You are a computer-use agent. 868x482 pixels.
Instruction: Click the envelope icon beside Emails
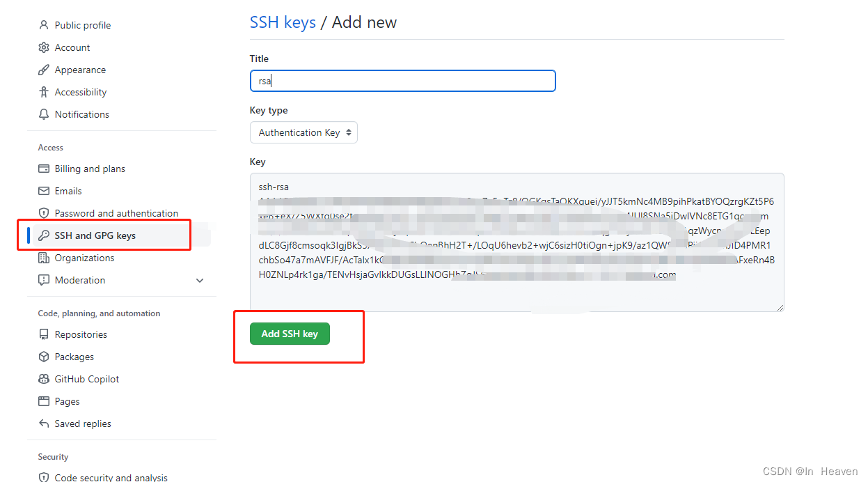coord(42,191)
